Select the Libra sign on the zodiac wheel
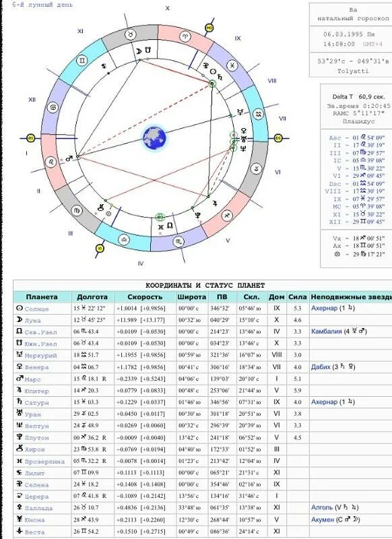Screen dimensions: 392x539 [x=124, y=240]
